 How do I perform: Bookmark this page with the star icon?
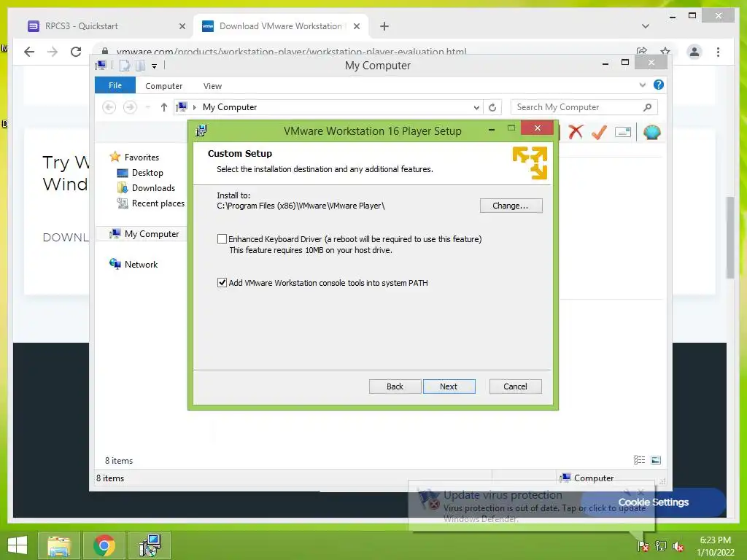(665, 51)
